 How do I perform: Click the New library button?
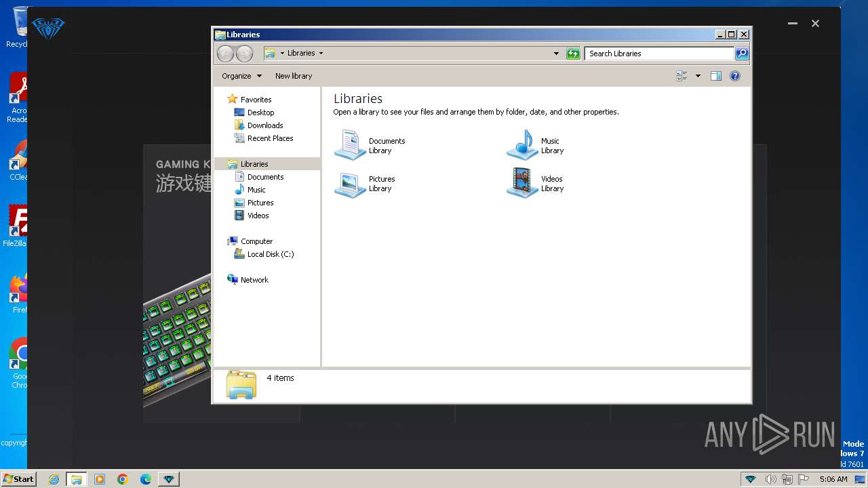pos(294,76)
